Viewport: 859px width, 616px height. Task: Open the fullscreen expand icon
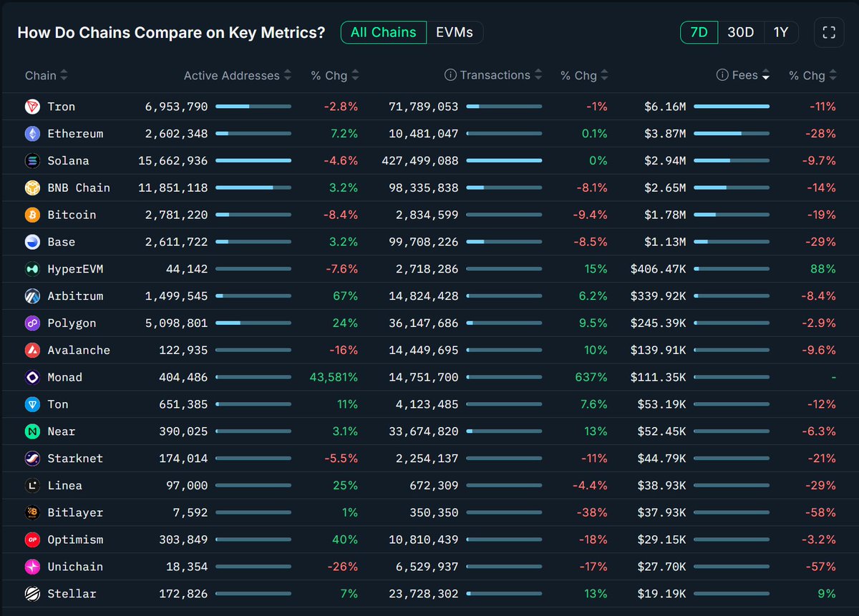(x=829, y=32)
